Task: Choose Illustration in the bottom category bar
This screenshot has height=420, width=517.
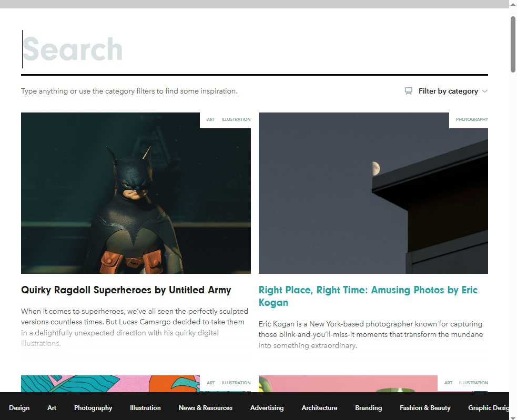Action: [x=145, y=407]
